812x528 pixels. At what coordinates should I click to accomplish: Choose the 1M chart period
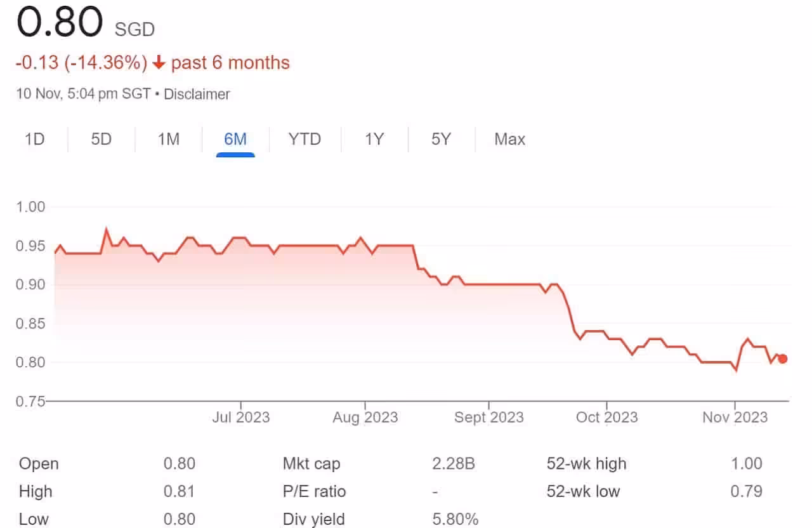click(x=169, y=139)
